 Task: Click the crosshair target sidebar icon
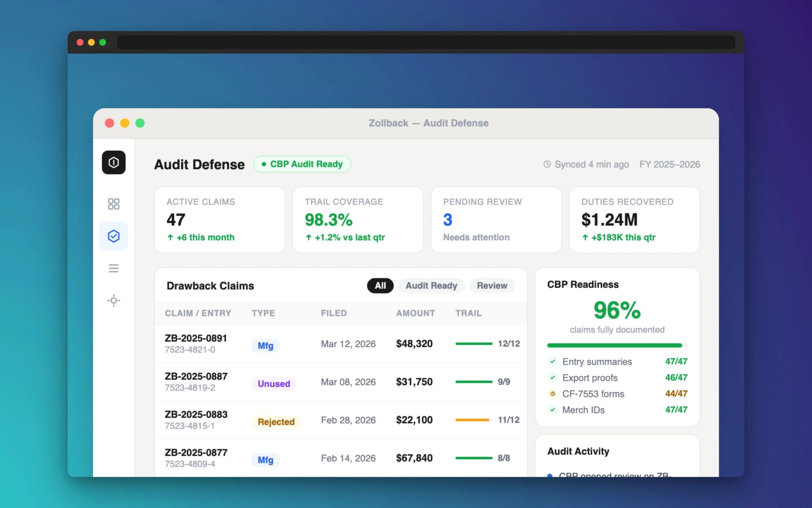(x=113, y=301)
